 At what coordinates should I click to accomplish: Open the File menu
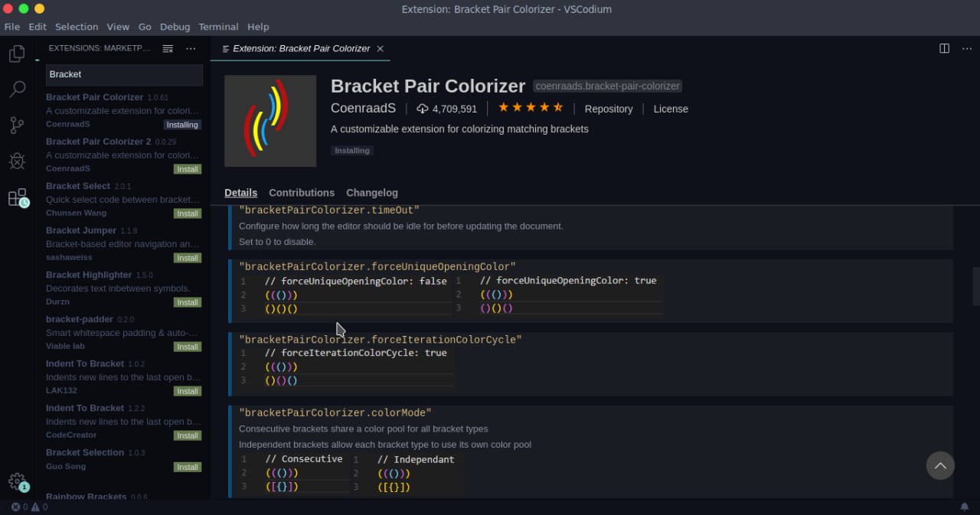(x=12, y=26)
